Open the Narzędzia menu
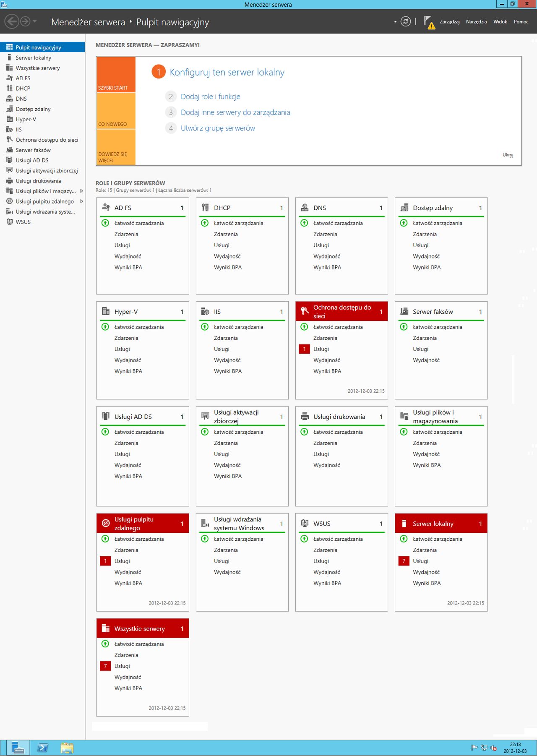Screen dimensions: 537x756 476,22
